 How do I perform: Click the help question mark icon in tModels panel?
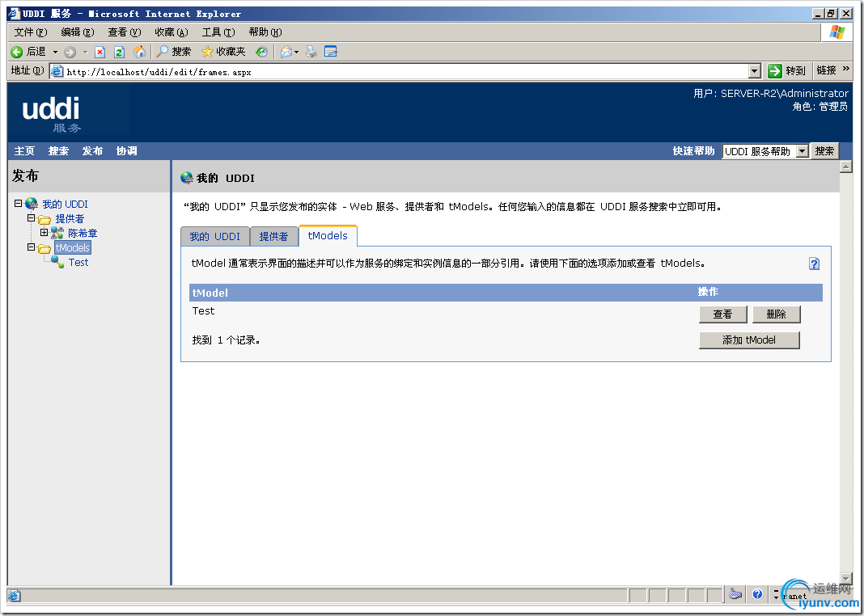click(x=814, y=264)
